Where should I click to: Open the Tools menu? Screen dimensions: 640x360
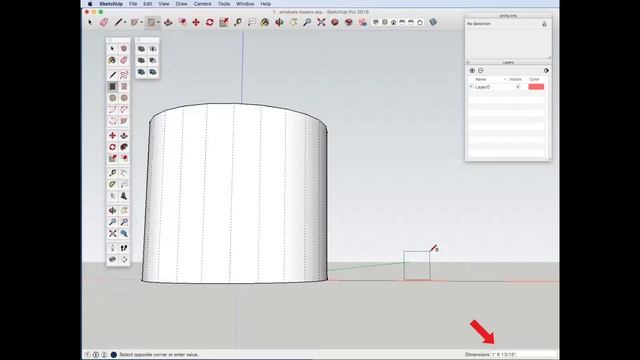[x=224, y=4]
